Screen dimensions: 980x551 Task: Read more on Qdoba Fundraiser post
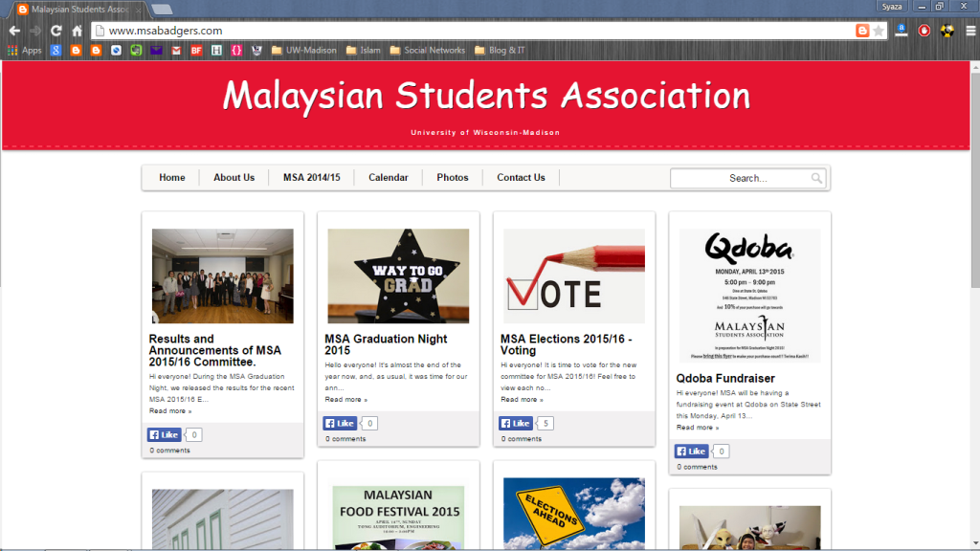click(697, 428)
